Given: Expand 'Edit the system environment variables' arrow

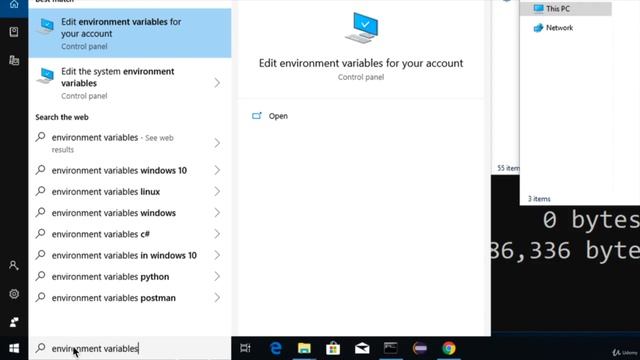Looking at the screenshot, I should (217, 83).
